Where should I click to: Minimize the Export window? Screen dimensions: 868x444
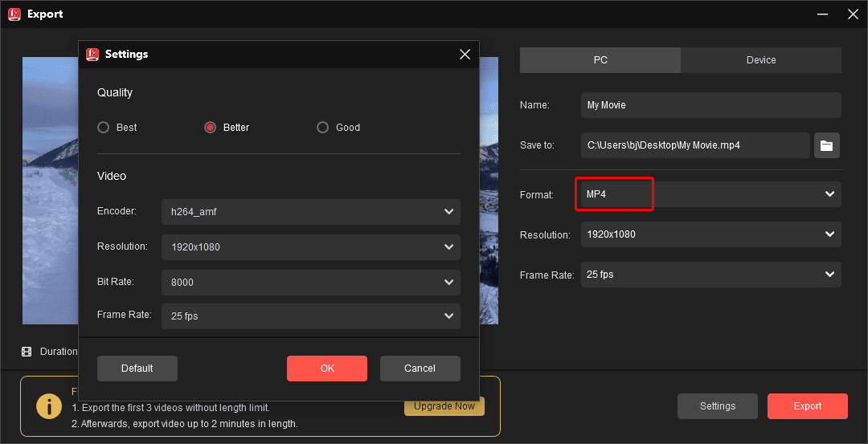coord(822,14)
